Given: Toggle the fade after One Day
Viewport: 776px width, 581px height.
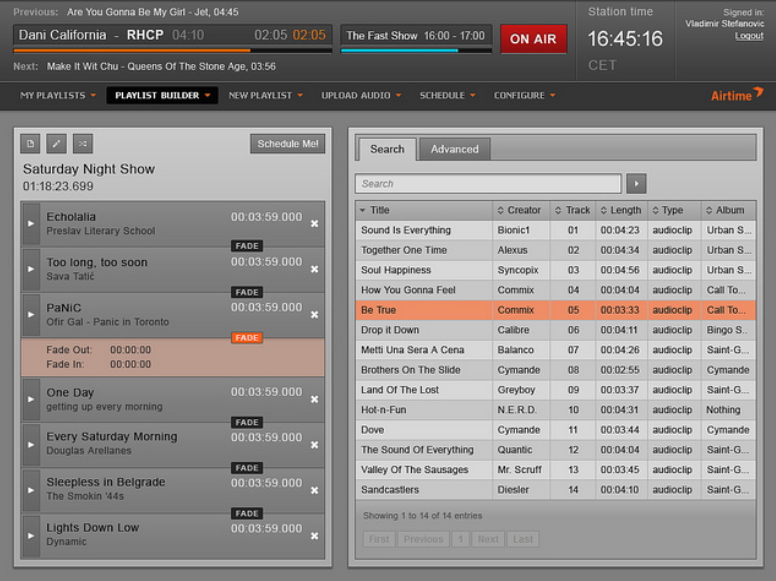Looking at the screenshot, I should point(247,422).
